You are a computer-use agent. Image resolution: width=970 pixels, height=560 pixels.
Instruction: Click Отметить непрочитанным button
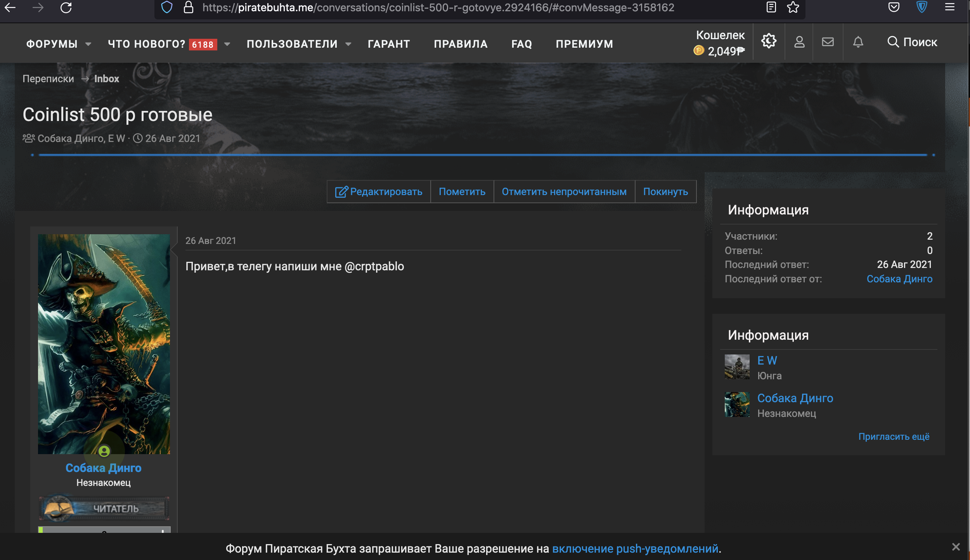pos(564,192)
